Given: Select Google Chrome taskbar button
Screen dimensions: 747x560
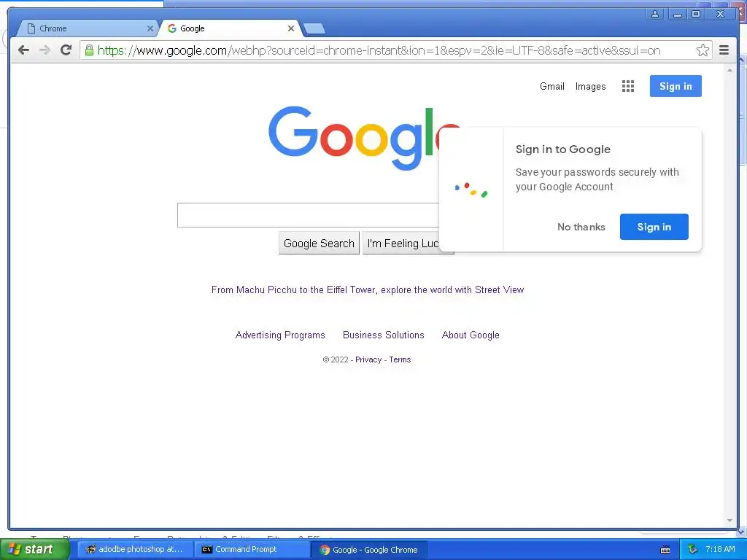Looking at the screenshot, I should point(369,550).
